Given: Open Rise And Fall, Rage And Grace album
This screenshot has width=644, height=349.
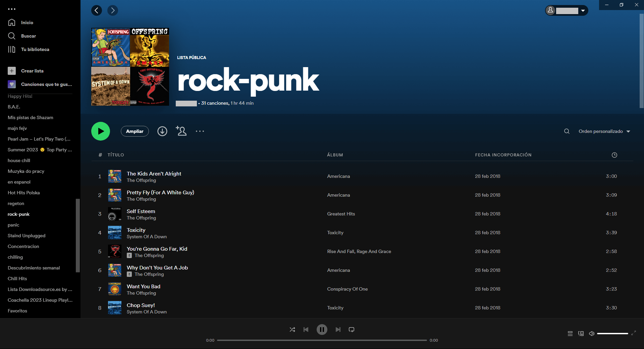Looking at the screenshot, I should [359, 251].
